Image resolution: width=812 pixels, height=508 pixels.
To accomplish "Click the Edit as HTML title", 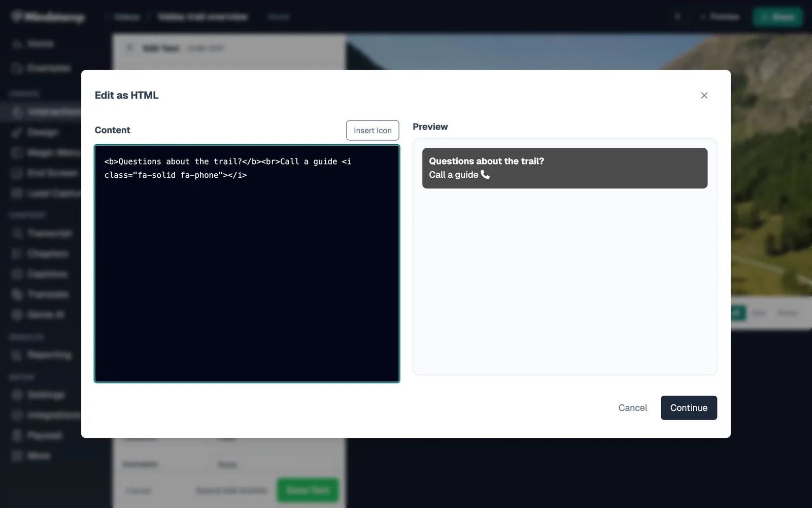I will [x=126, y=96].
